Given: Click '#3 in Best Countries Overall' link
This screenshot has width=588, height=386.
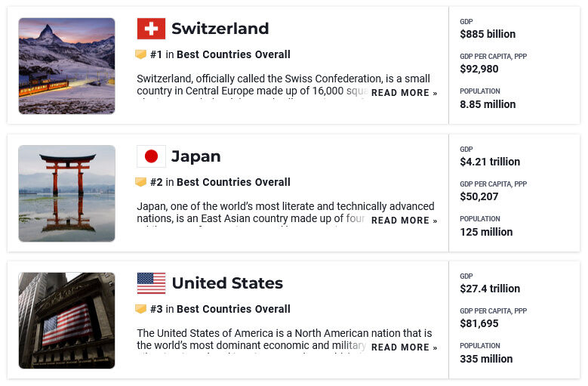Looking at the screenshot, I should pyautogui.click(x=220, y=309).
